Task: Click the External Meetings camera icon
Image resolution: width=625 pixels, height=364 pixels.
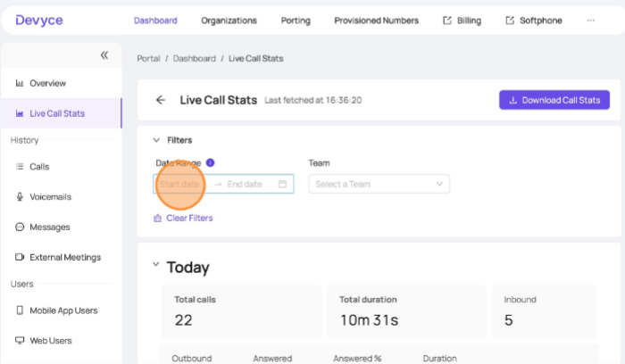Action: click(x=20, y=257)
